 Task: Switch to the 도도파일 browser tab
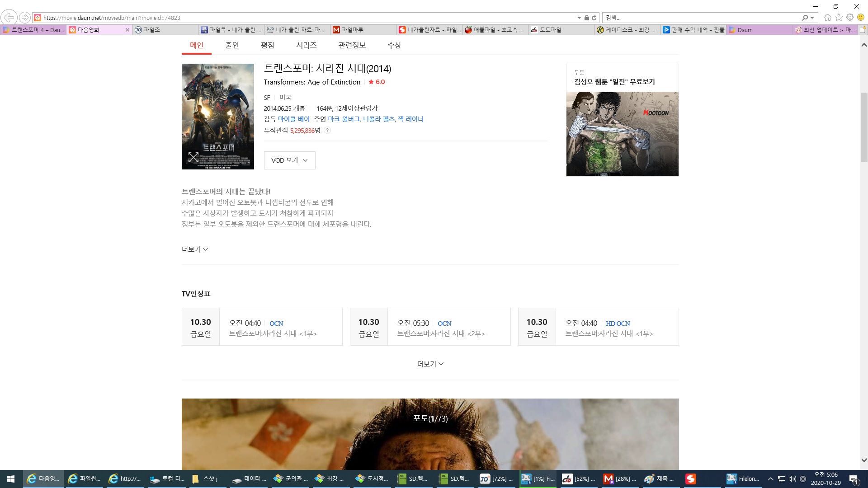click(561, 30)
